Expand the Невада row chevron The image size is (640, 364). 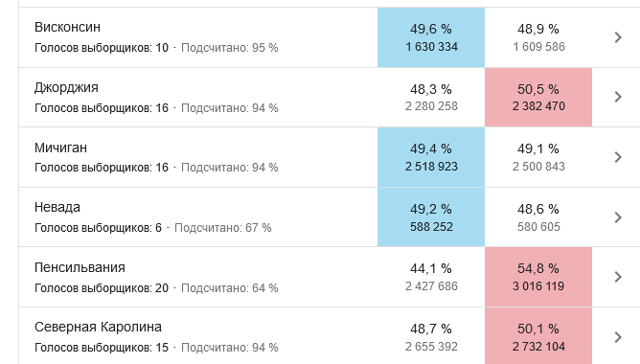click(618, 217)
